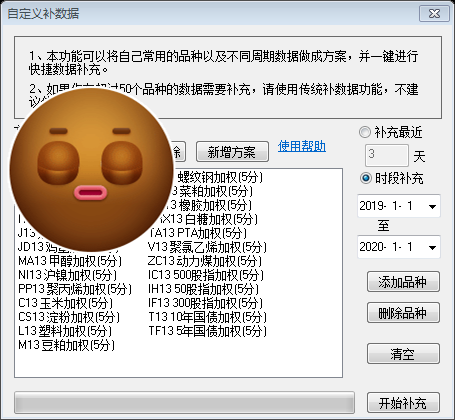455x420 pixels.
Task: Select PP13 聚丙烯加权(5分) in the list
Action: pos(75,289)
